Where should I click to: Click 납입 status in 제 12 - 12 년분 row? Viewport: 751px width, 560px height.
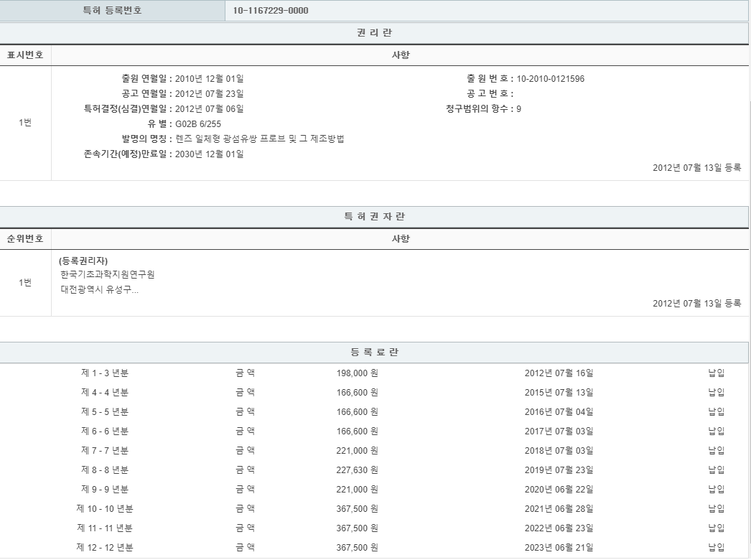click(716, 548)
